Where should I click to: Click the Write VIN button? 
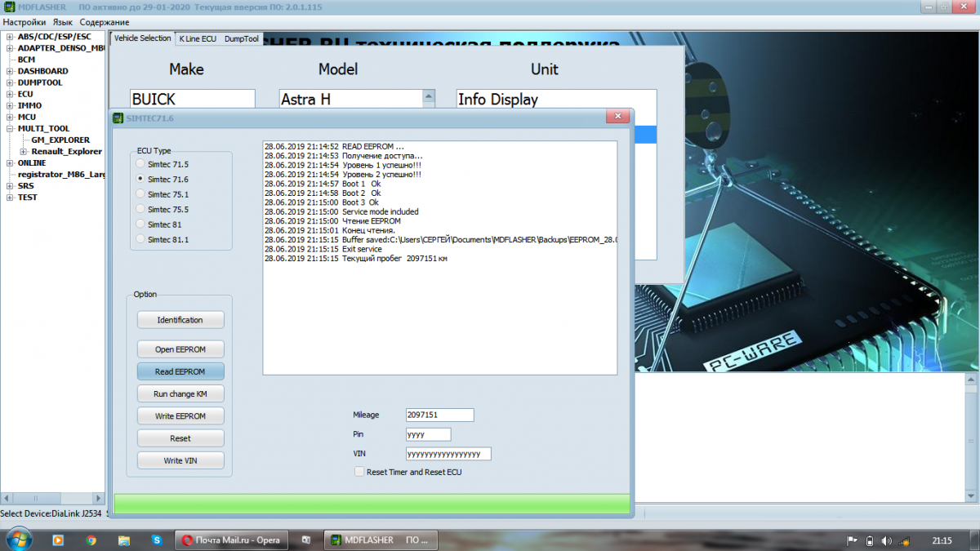pos(180,460)
